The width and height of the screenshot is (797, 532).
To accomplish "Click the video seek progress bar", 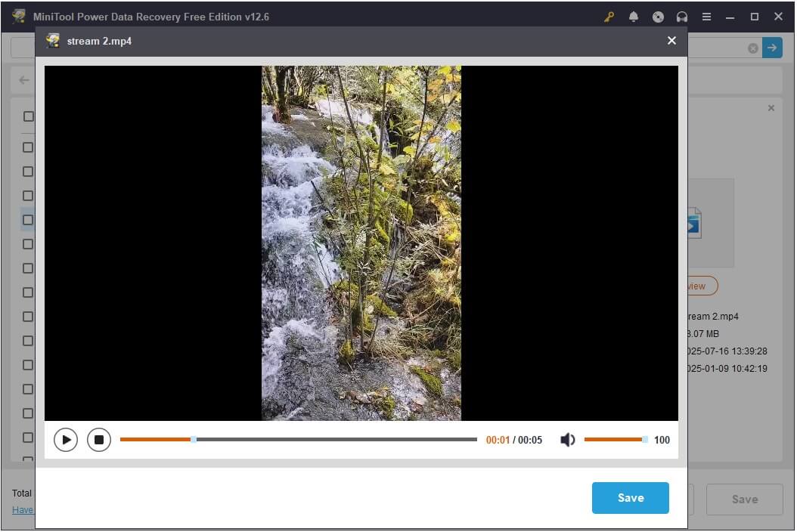I will pos(298,439).
